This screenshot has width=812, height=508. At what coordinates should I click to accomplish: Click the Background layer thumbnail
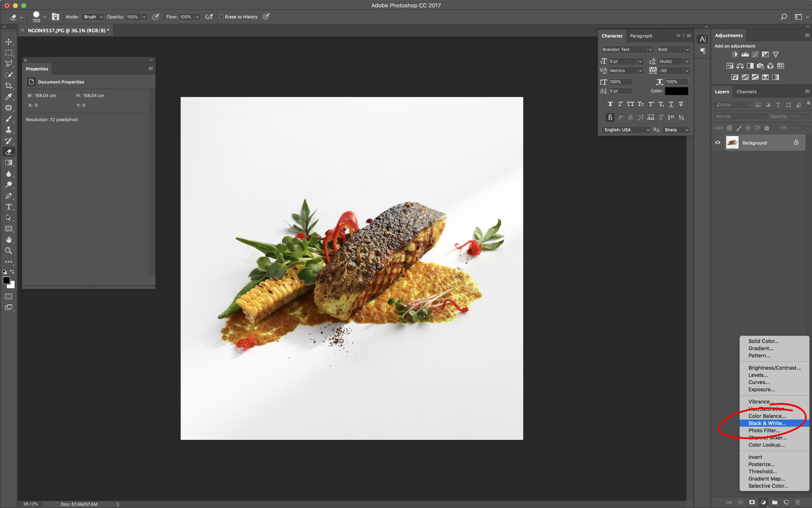coord(732,142)
